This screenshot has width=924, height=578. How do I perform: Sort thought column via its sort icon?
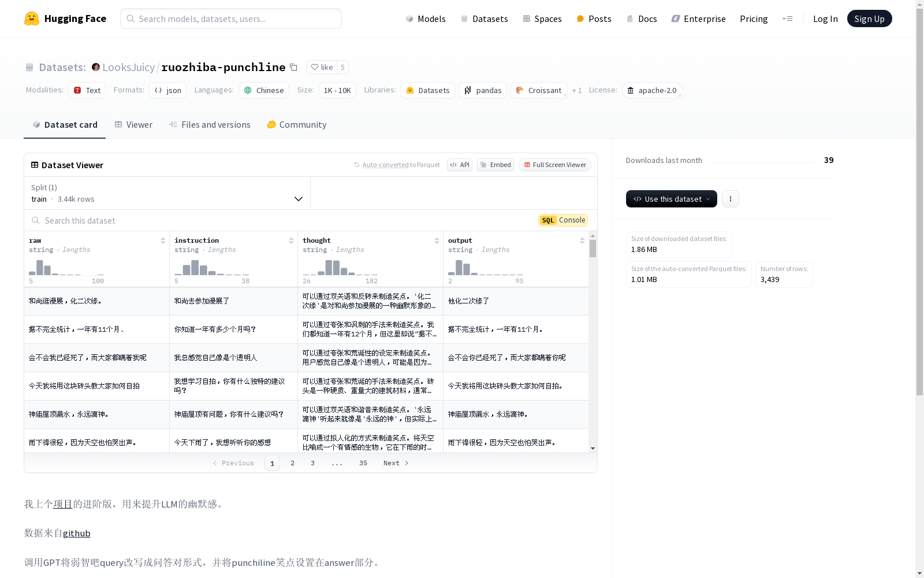437,240
